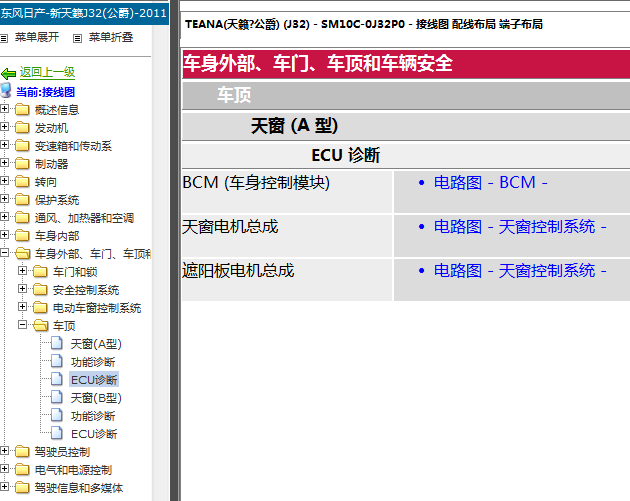The width and height of the screenshot is (630, 501).
Task: Expand the 变速箱和传动系 node
Action: (x=4, y=145)
